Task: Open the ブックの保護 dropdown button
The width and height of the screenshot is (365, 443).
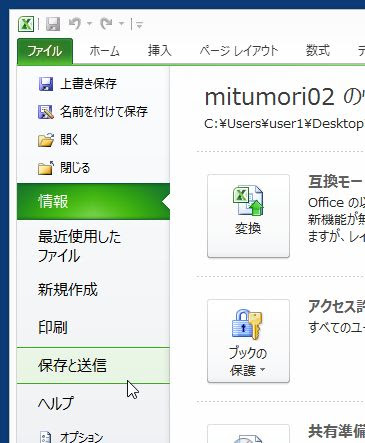Action: (x=248, y=341)
